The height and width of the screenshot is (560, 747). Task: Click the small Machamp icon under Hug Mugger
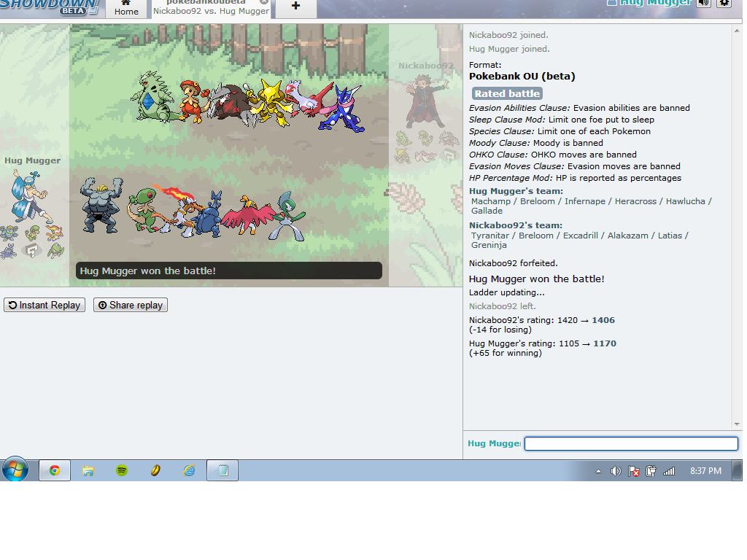point(9,233)
